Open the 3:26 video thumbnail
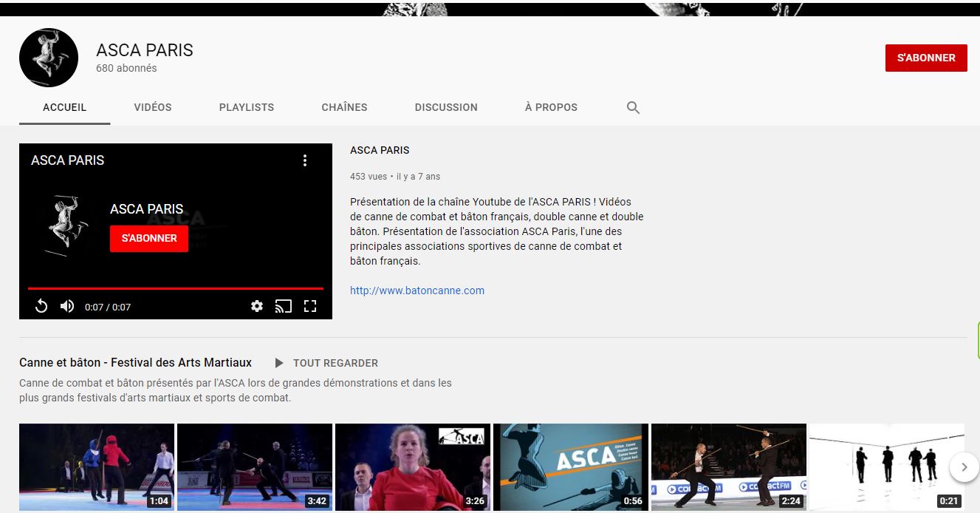This screenshot has width=980, height=513. click(413, 466)
